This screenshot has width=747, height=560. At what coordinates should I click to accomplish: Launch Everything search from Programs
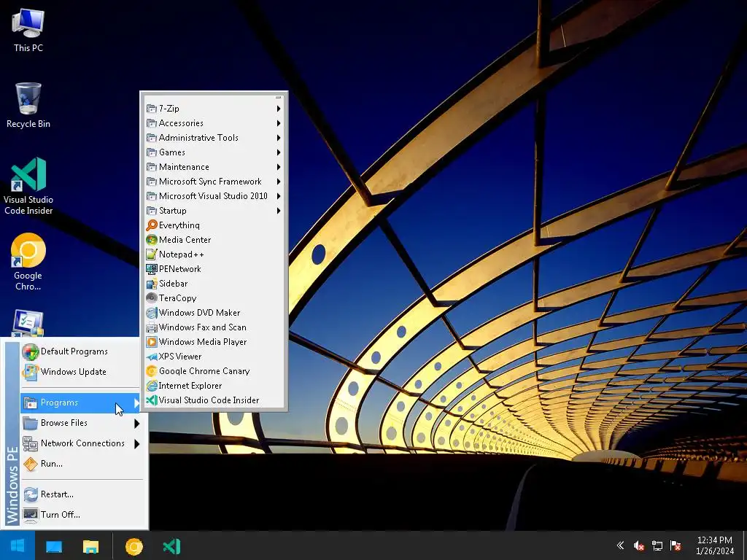(214, 225)
